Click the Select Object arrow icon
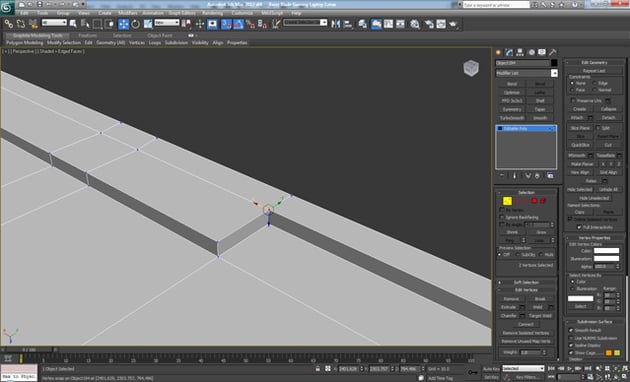This screenshot has width=630, height=382. coord(73,24)
